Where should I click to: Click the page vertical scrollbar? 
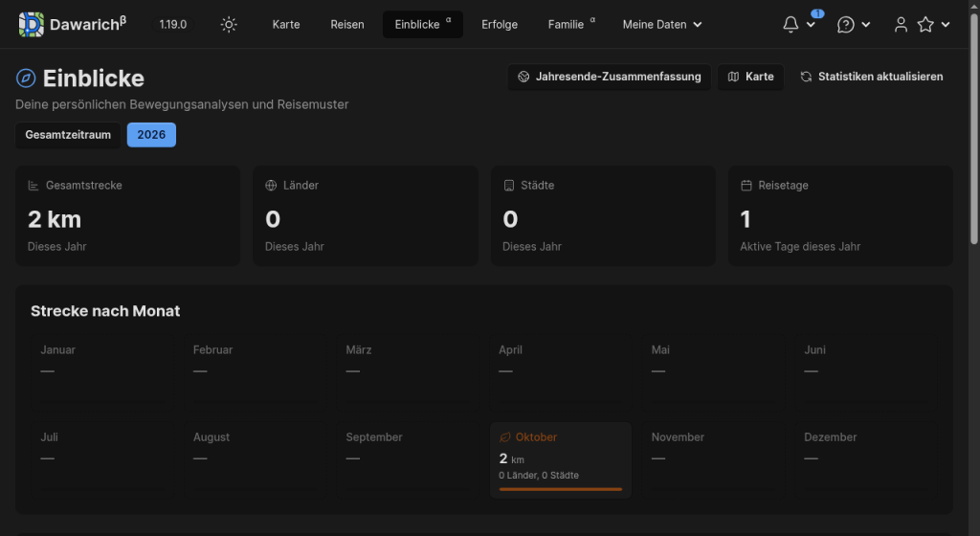click(973, 128)
